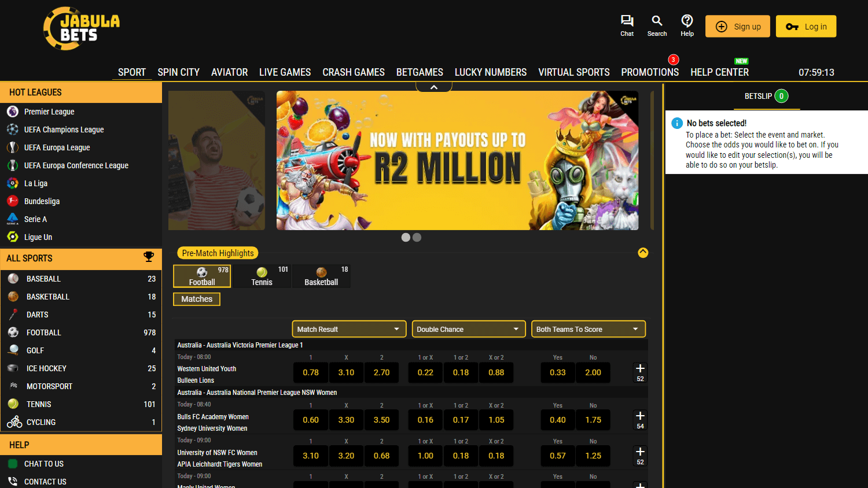The width and height of the screenshot is (868, 488).
Task: Click the Tennis ball icon in sidebar
Action: (13, 404)
